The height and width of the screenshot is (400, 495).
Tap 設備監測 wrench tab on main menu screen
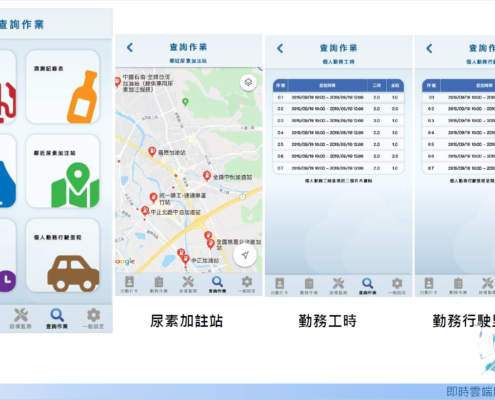[21, 319]
